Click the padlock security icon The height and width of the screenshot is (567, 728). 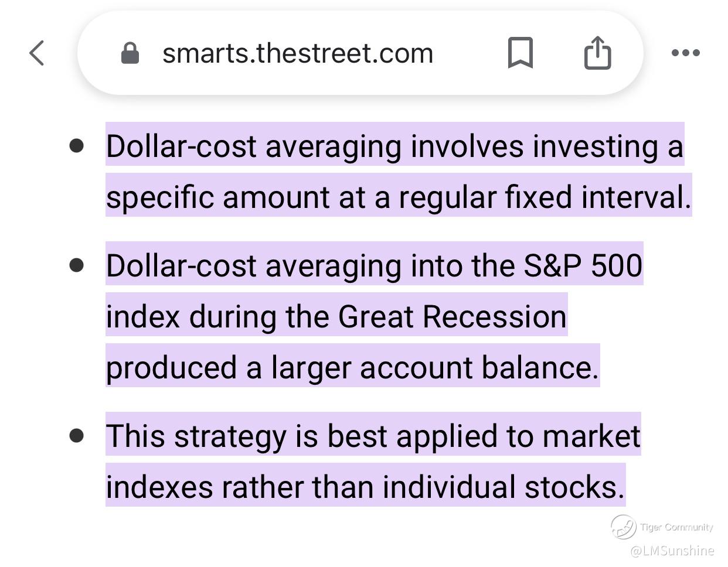pos(130,53)
